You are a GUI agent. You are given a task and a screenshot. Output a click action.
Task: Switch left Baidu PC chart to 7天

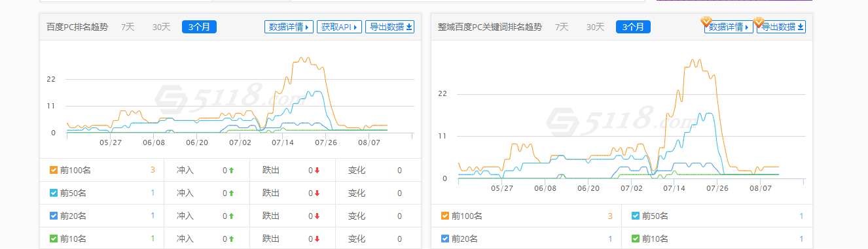[128, 27]
